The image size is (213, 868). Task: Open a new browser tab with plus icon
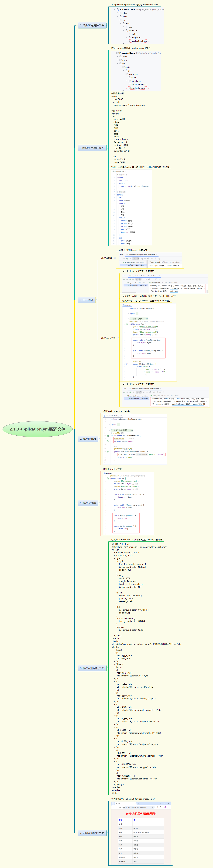[x=138, y=803]
